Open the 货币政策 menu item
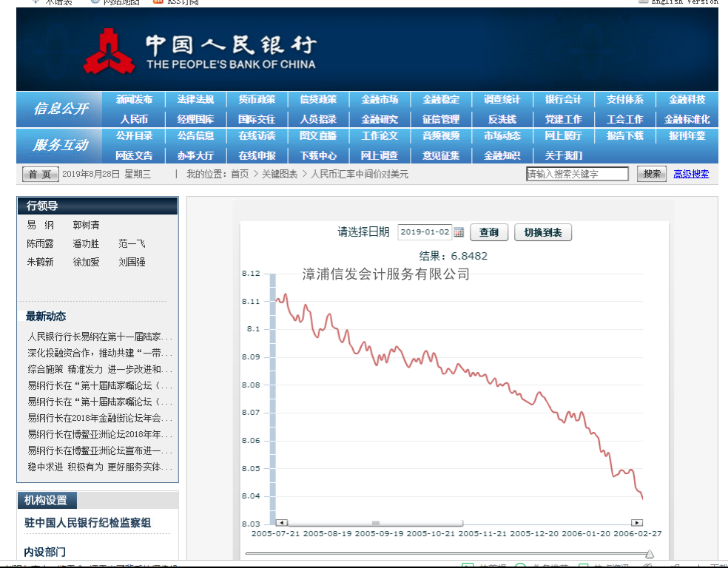 click(257, 99)
